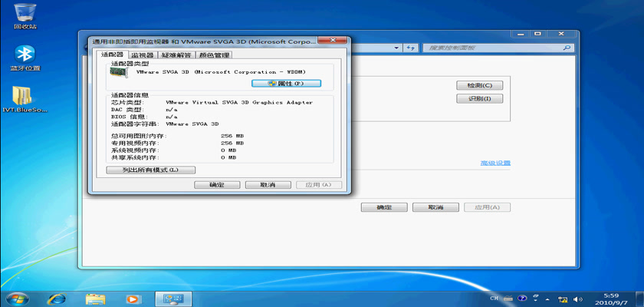
Task: Click the volume speaker tray icon
Action: [x=578, y=298]
